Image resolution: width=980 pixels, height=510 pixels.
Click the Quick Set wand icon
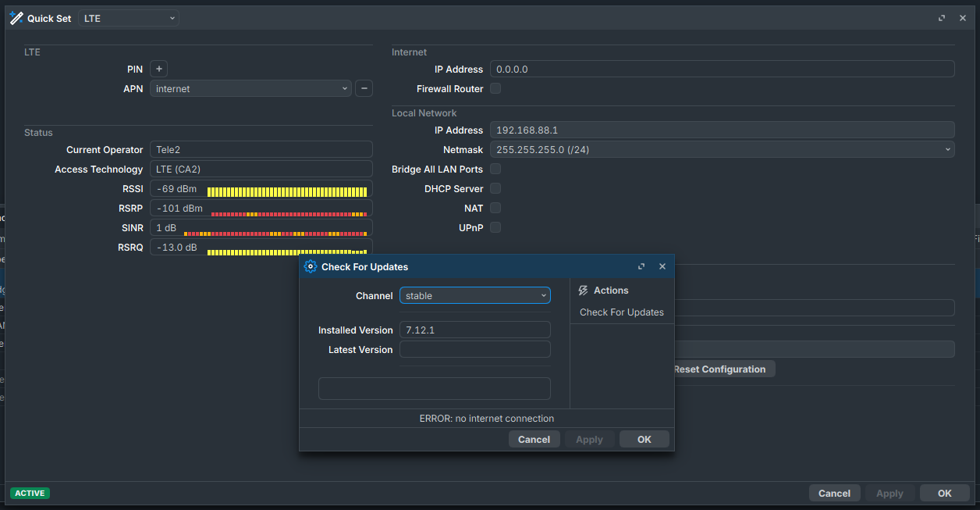click(16, 18)
